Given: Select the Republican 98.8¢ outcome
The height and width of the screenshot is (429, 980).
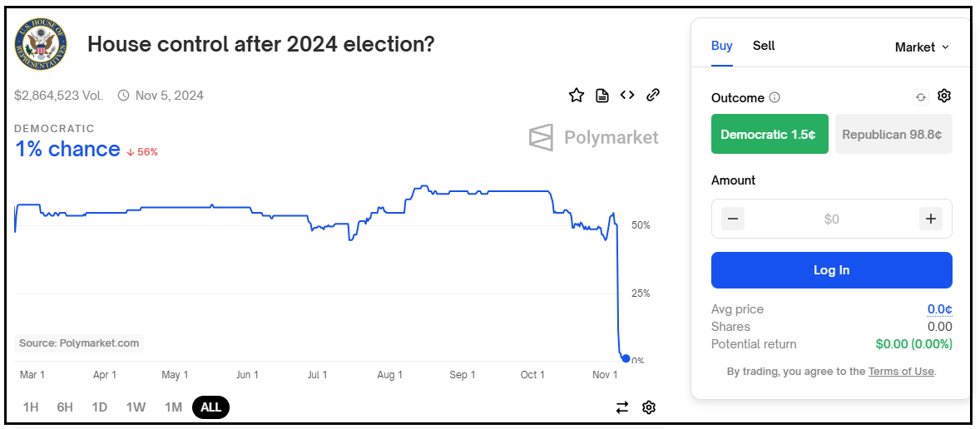Looking at the screenshot, I should [x=893, y=134].
